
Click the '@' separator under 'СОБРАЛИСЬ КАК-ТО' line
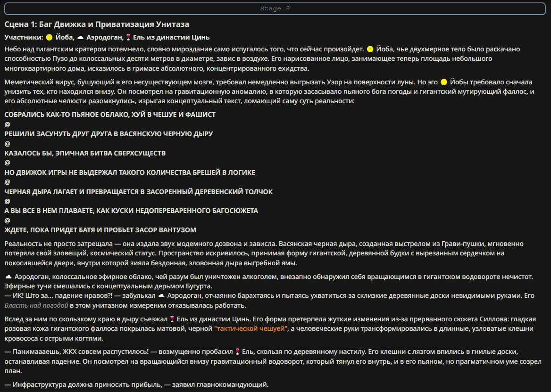(8, 124)
